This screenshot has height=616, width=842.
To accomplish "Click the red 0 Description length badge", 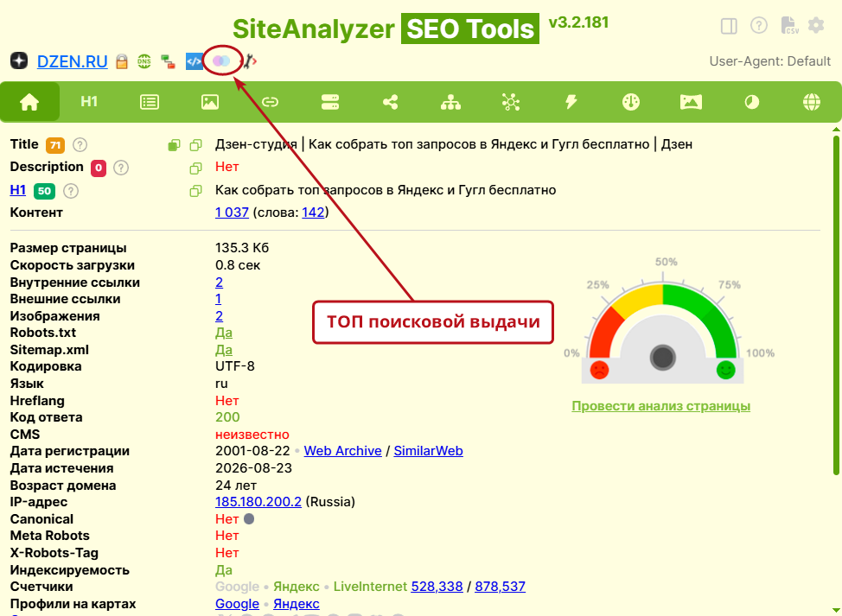I will click(x=99, y=168).
